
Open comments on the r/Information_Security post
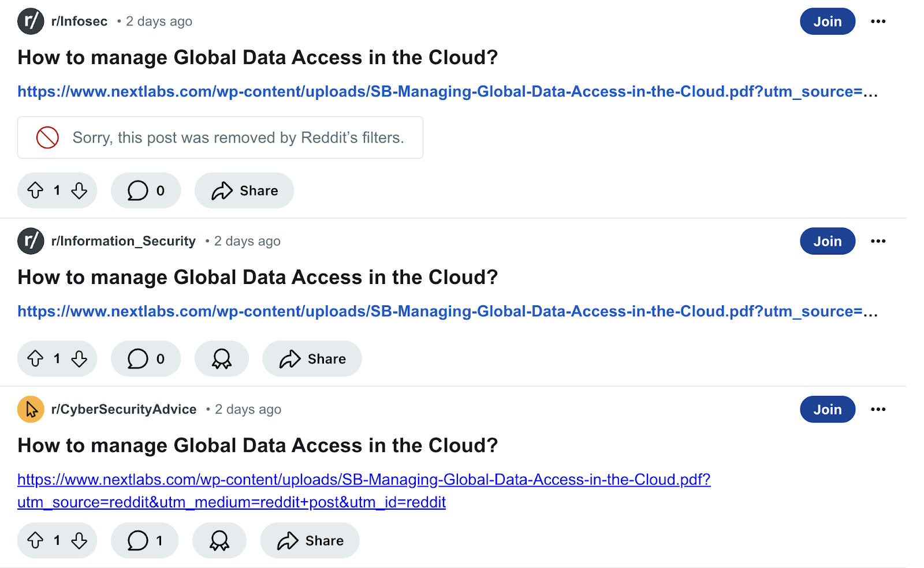pos(146,358)
